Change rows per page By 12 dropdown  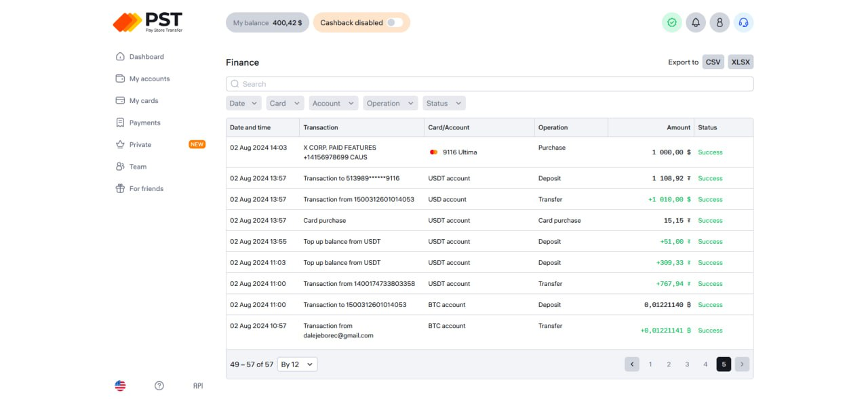pyautogui.click(x=297, y=364)
